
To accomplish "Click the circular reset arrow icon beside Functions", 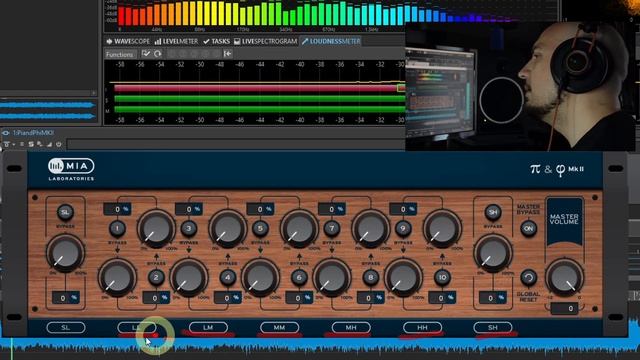I will [x=158, y=53].
